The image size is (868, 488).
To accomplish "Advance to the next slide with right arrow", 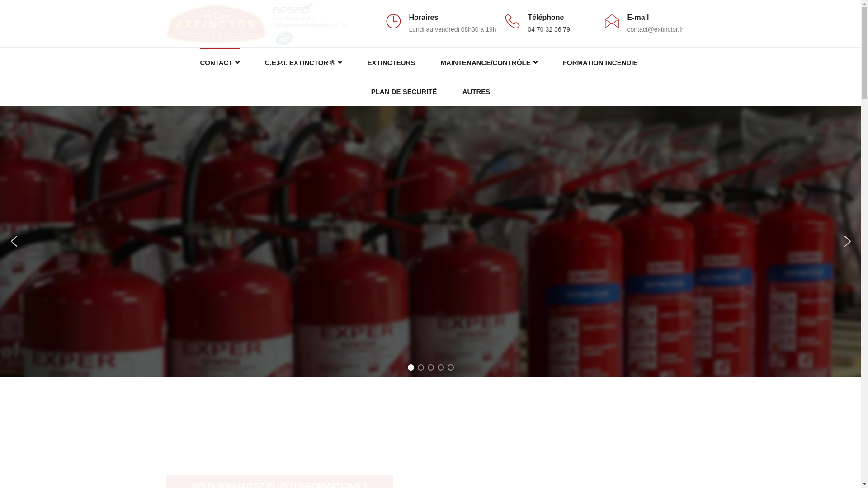I will (847, 241).
